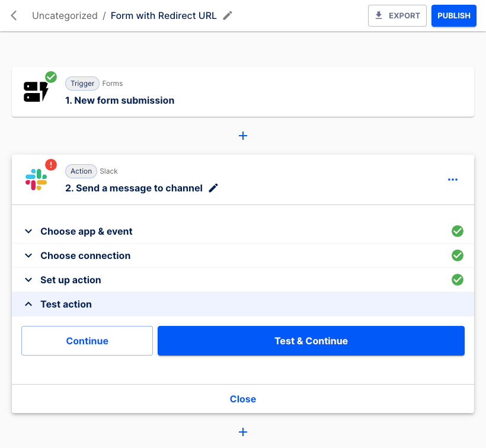
Task: Click the green status check beside Choose connection
Action: [457, 255]
